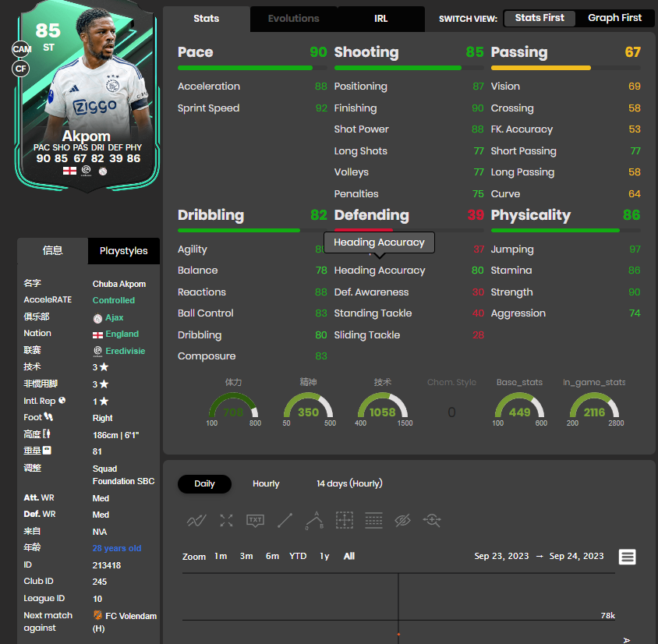Set chart zoom to All

pos(349,557)
